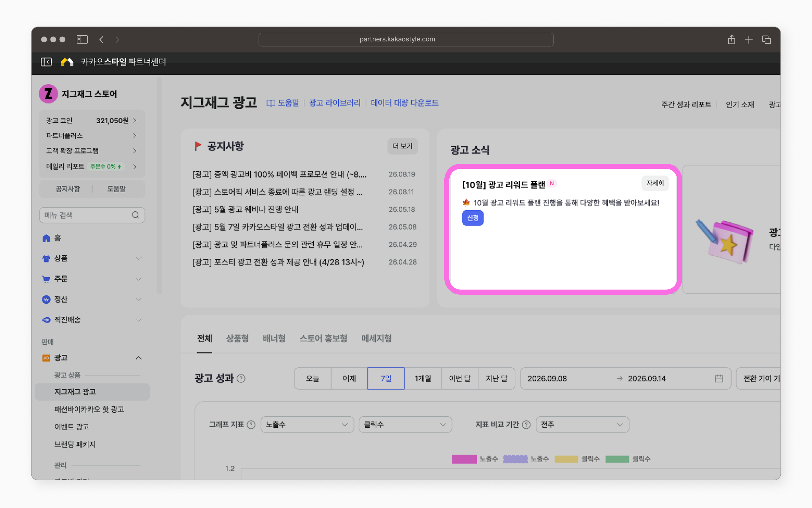Select the 지난 달 period option
The image size is (812, 508).
click(497, 379)
